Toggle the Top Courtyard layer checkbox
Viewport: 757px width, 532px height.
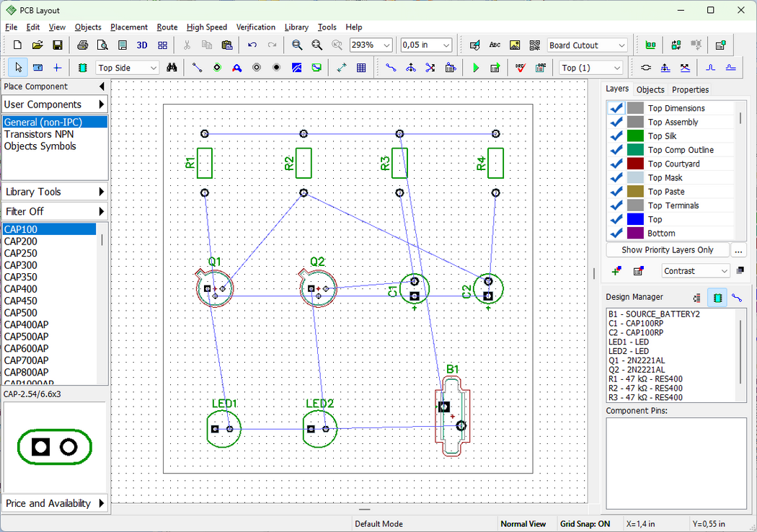pyautogui.click(x=616, y=164)
